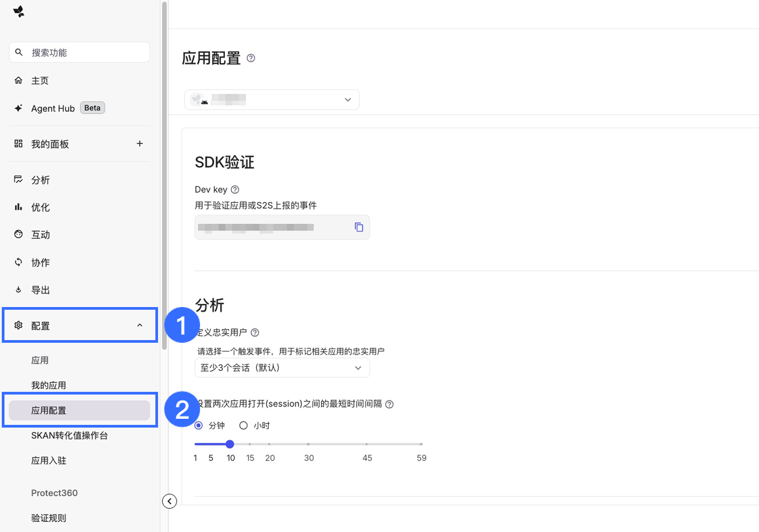Select the 分钟 radio button
The height and width of the screenshot is (532, 759).
point(199,425)
